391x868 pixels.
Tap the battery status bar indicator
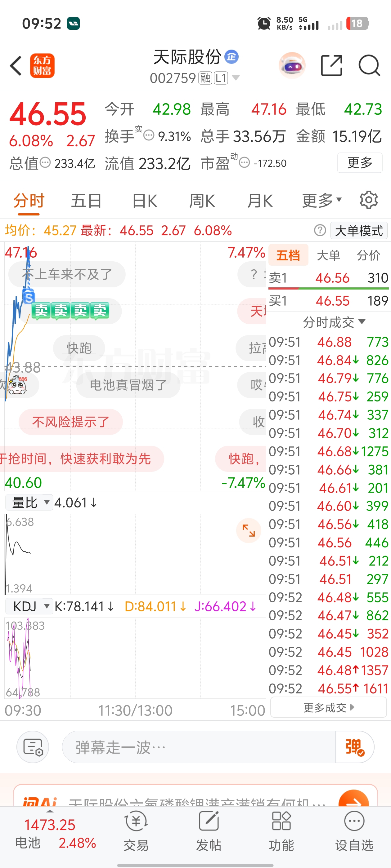pos(357,24)
